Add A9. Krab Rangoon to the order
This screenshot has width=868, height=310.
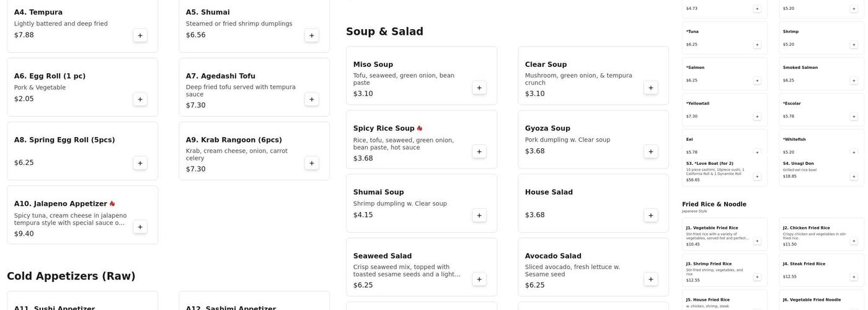click(x=311, y=163)
